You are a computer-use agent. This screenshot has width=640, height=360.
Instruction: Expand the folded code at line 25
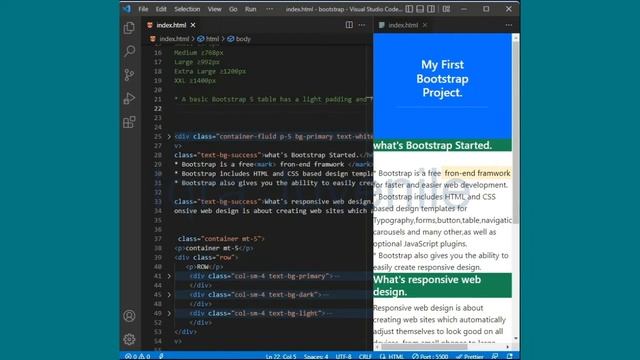coord(169,136)
